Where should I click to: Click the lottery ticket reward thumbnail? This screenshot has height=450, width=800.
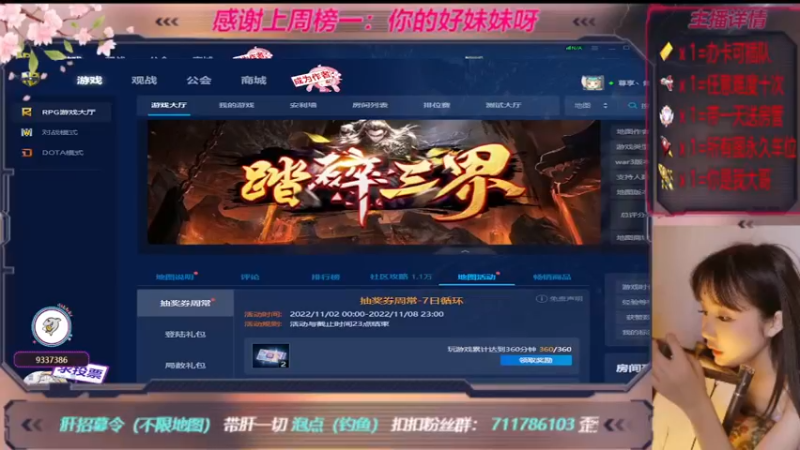tap(271, 356)
